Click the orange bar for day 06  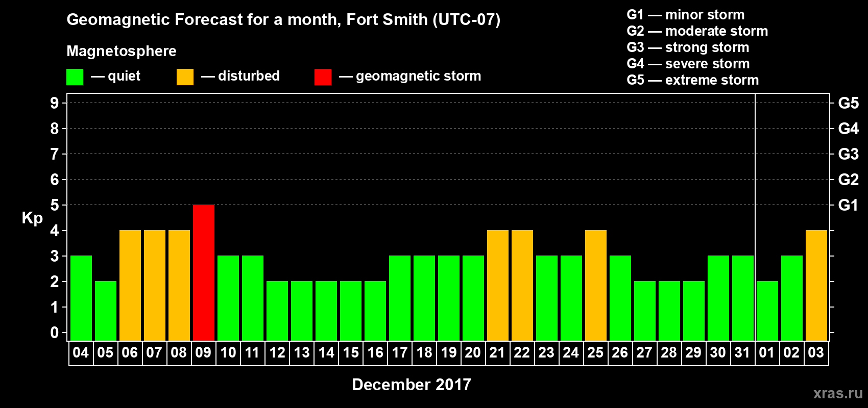130,285
